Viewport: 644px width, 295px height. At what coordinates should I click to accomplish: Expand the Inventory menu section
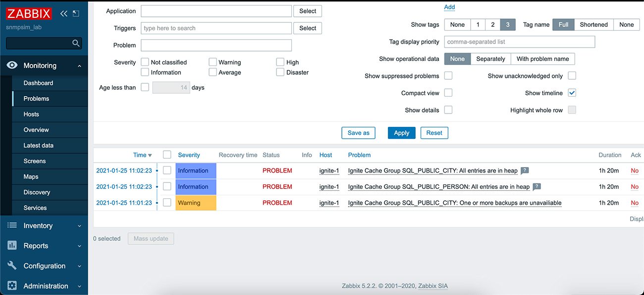[44, 226]
